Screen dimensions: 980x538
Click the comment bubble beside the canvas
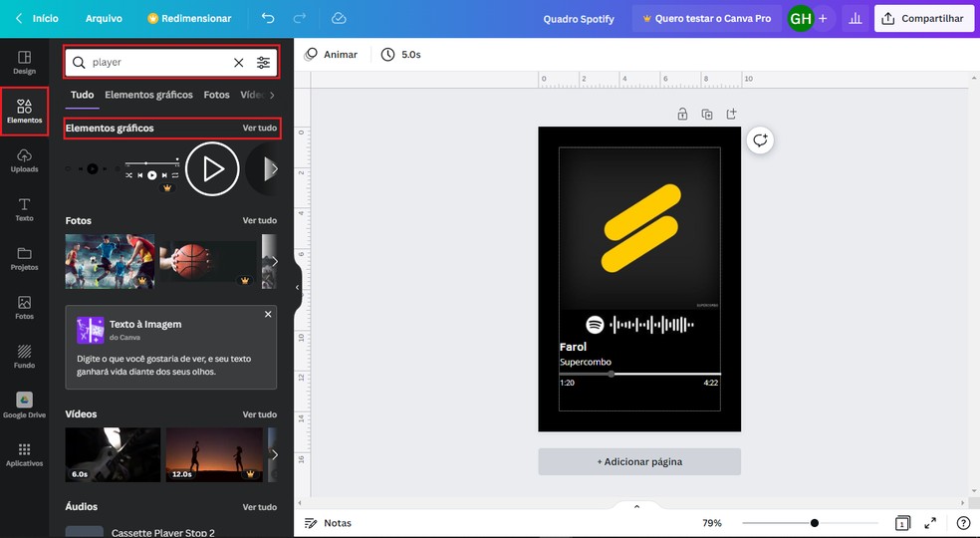pos(760,140)
